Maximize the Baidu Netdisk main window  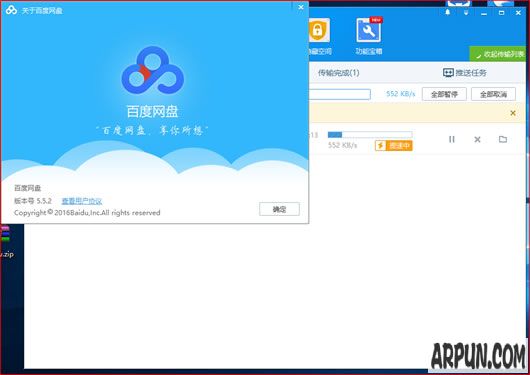click(x=502, y=13)
